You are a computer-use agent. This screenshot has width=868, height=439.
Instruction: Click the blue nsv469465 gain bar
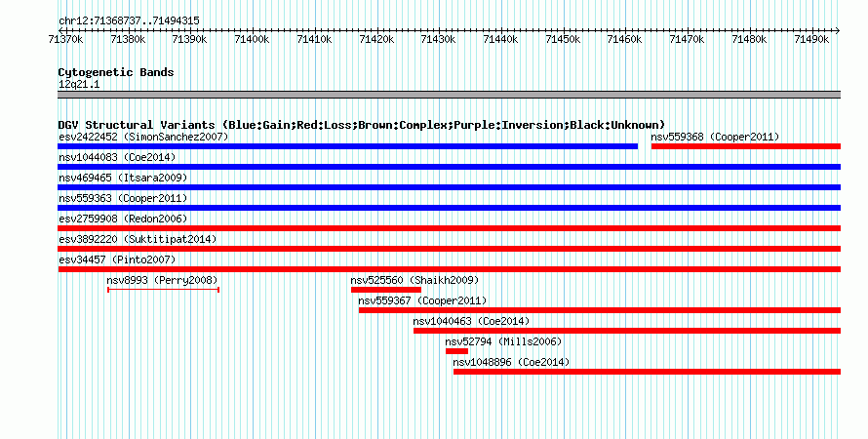(x=449, y=187)
